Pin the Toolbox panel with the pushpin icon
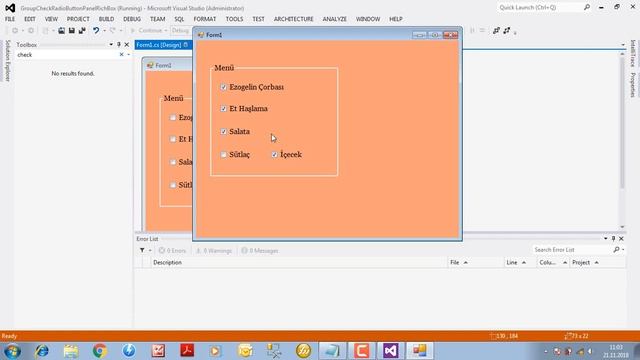Image resolution: width=640 pixels, height=360 pixels. [x=119, y=44]
